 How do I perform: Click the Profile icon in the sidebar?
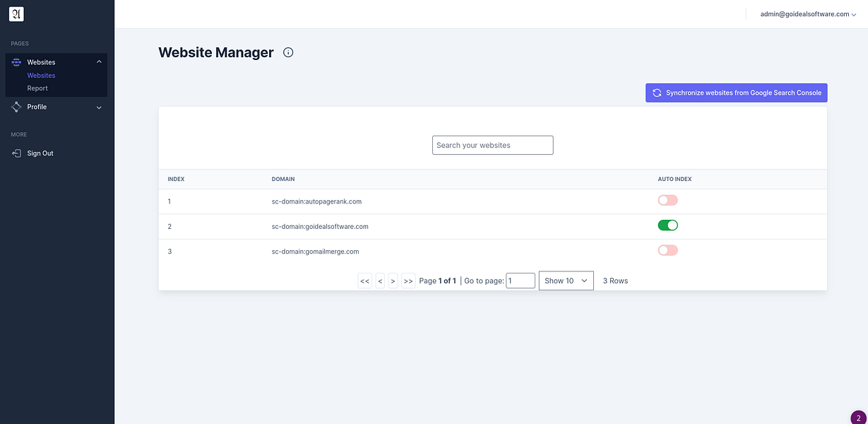click(x=16, y=107)
